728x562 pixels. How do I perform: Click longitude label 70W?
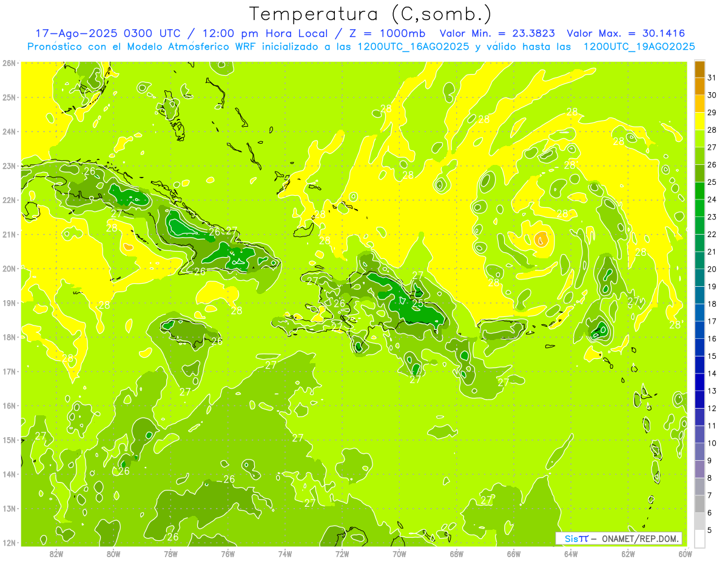point(399,554)
